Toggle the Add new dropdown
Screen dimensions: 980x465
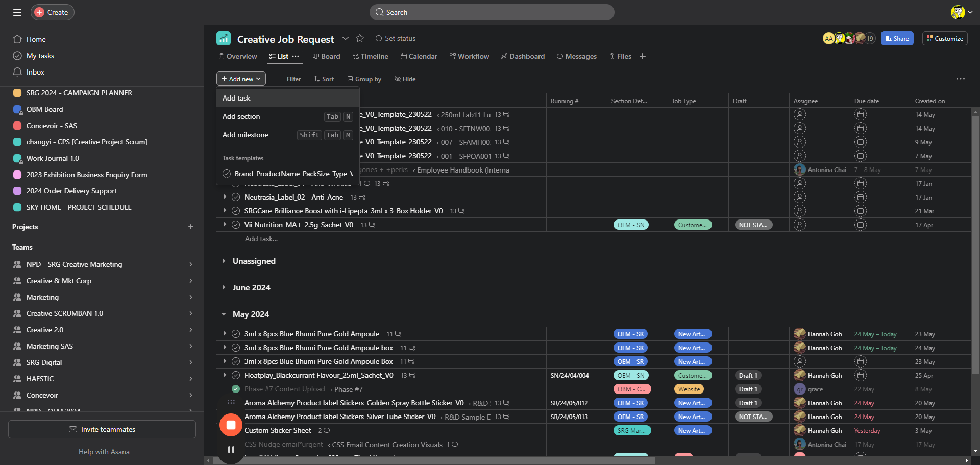241,79
